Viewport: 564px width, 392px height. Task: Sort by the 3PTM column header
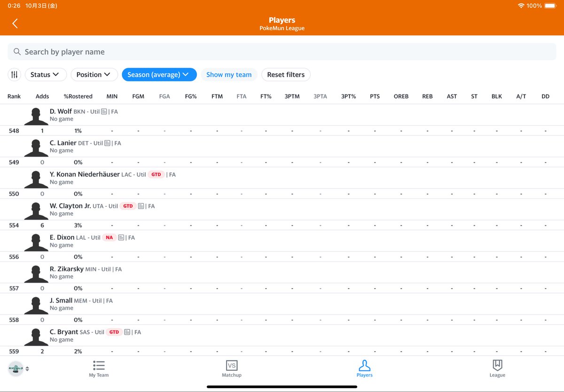(292, 96)
